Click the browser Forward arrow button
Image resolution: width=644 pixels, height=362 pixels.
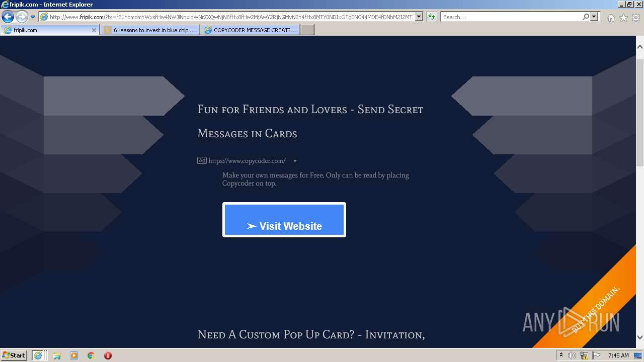[22, 17]
